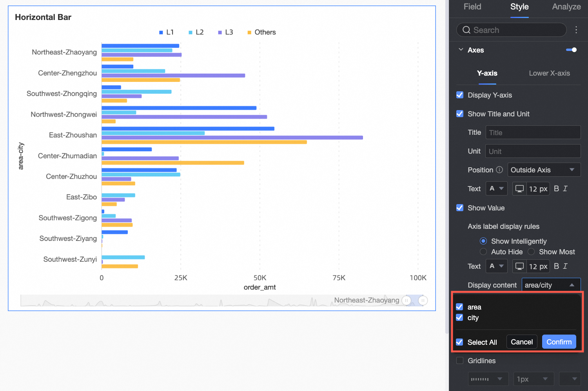Enable the Gridlines checkbox

460,360
